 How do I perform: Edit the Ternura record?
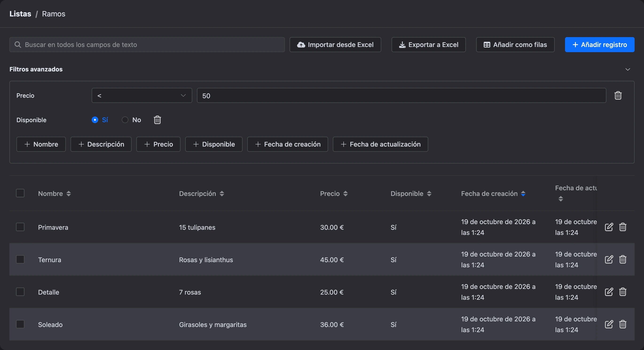[x=609, y=260]
